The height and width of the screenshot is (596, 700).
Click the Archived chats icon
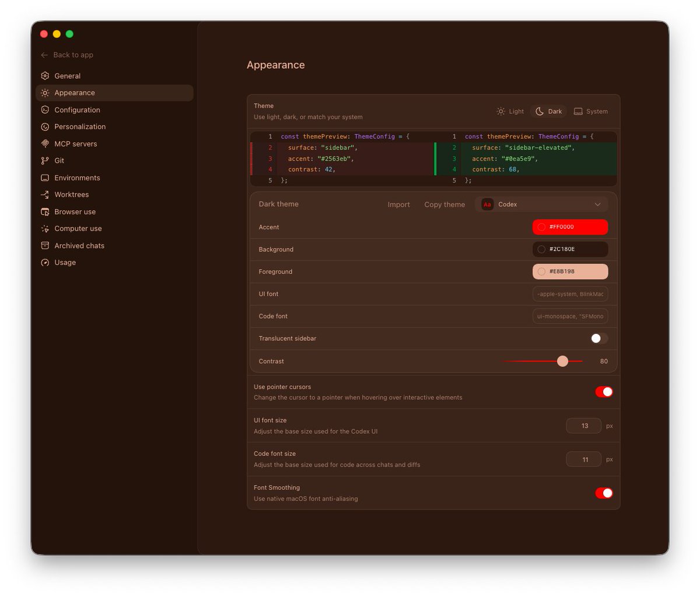tap(45, 246)
